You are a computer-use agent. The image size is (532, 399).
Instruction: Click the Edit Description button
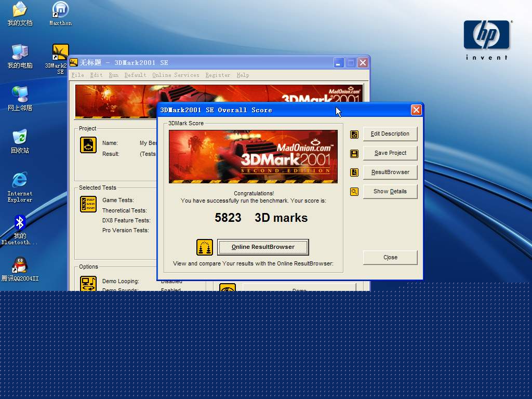[390, 134]
